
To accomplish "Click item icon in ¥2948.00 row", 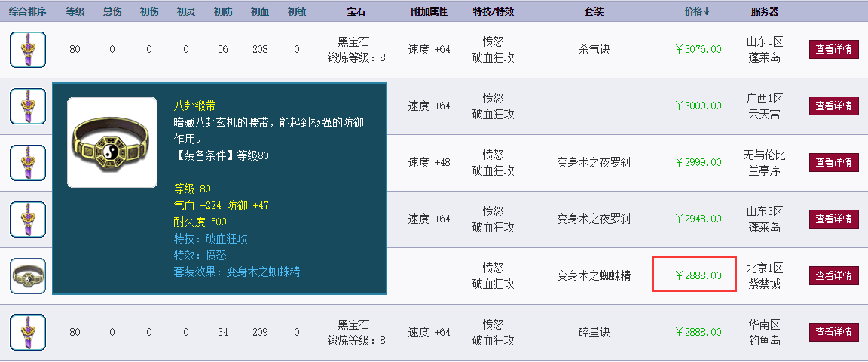I will tap(28, 219).
